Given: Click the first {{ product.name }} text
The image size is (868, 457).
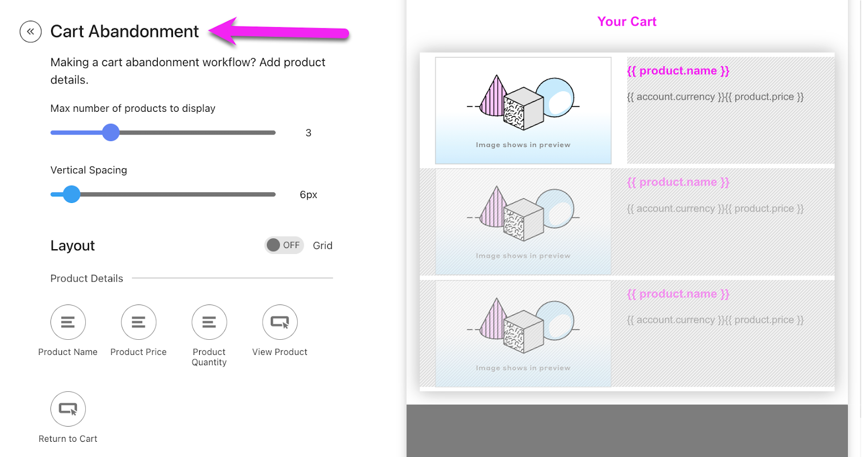Looking at the screenshot, I should [678, 71].
